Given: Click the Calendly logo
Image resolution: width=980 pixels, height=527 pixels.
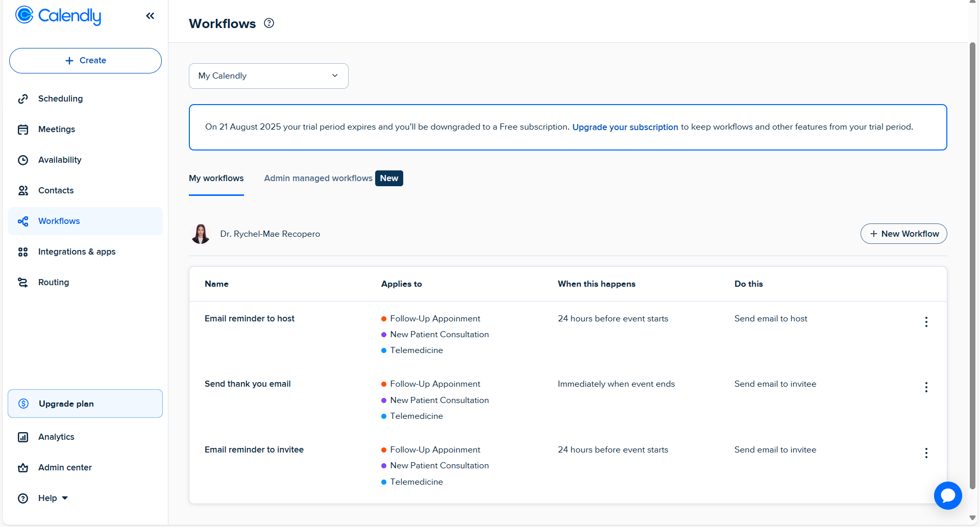Looking at the screenshot, I should coord(58,15).
